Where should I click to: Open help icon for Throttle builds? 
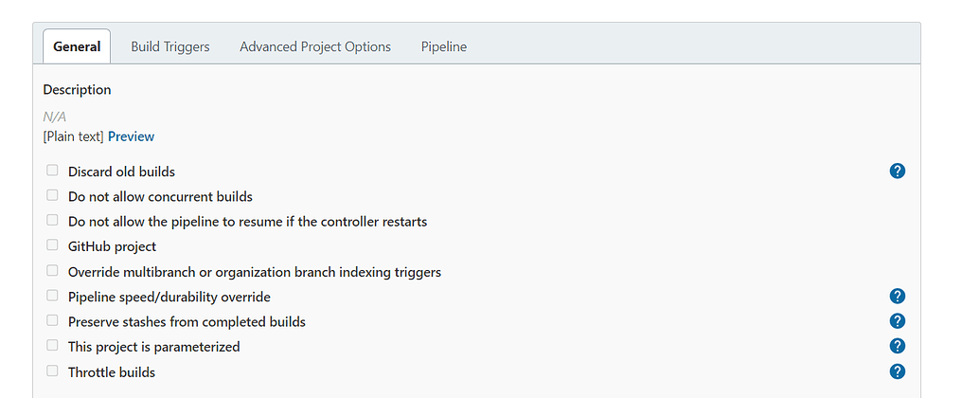point(898,371)
